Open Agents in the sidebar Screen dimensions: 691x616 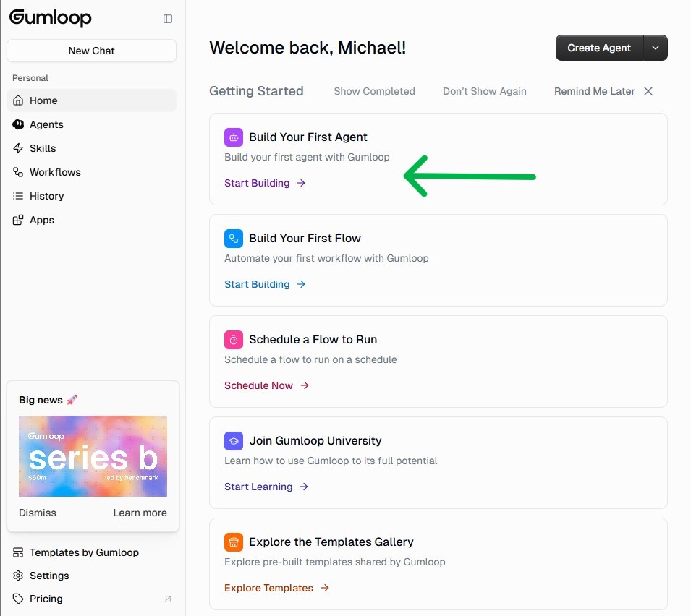click(46, 124)
